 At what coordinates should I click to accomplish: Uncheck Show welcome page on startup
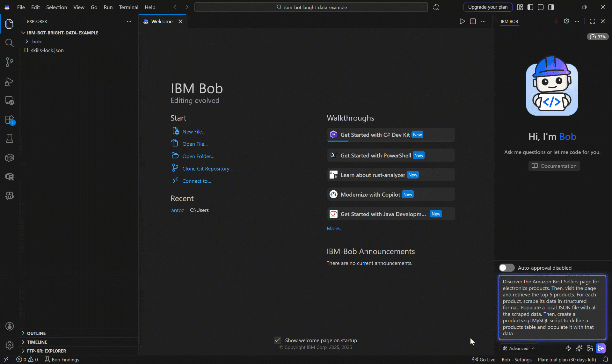point(278,340)
